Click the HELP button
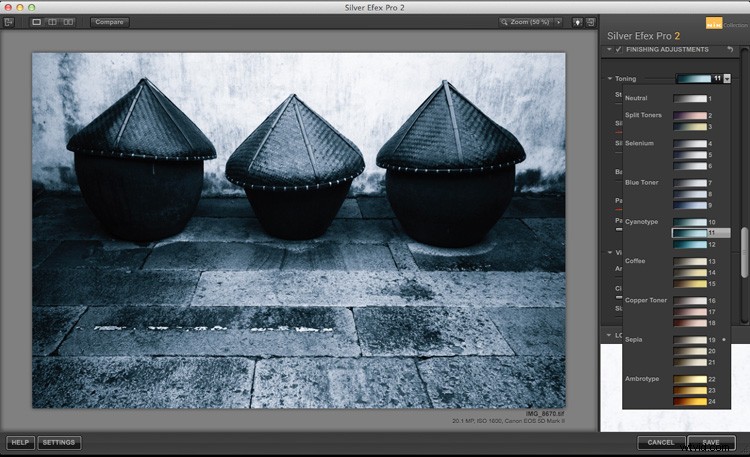The width and height of the screenshot is (750, 457). (20, 443)
